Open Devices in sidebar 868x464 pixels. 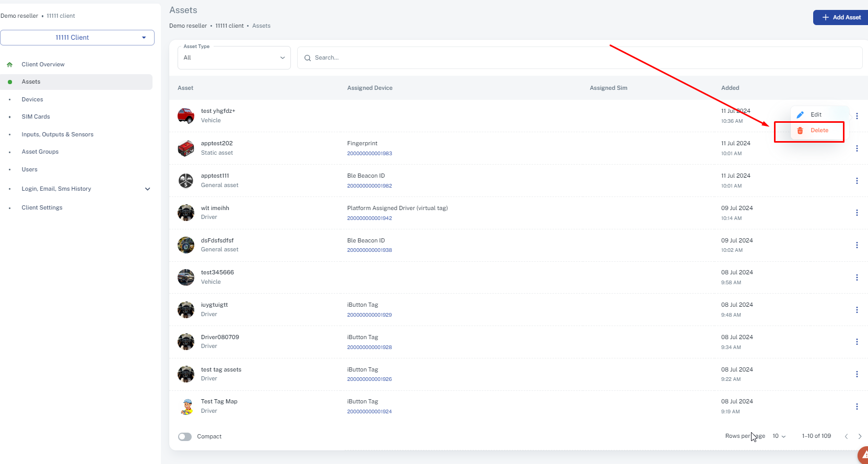(x=32, y=99)
